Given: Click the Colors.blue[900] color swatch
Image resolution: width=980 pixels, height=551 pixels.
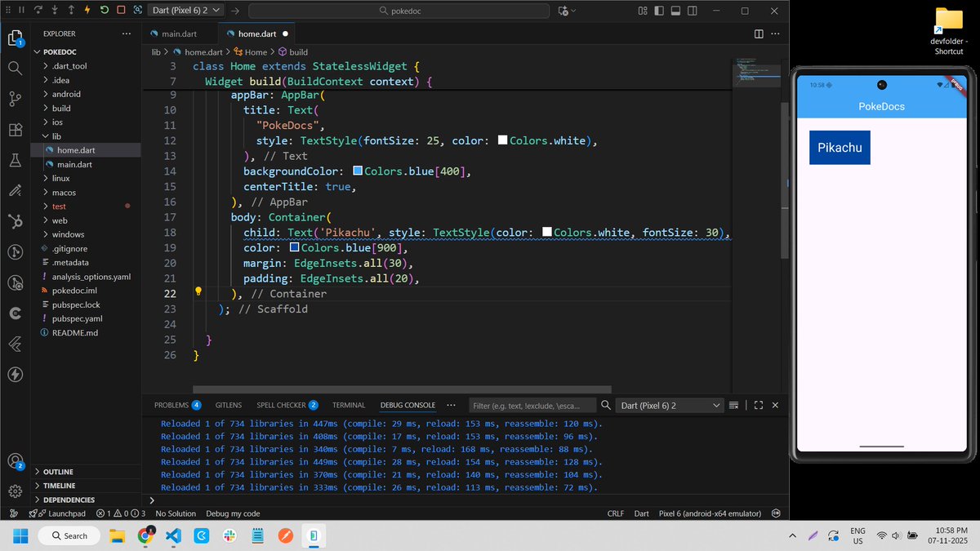Looking at the screenshot, I should (295, 248).
